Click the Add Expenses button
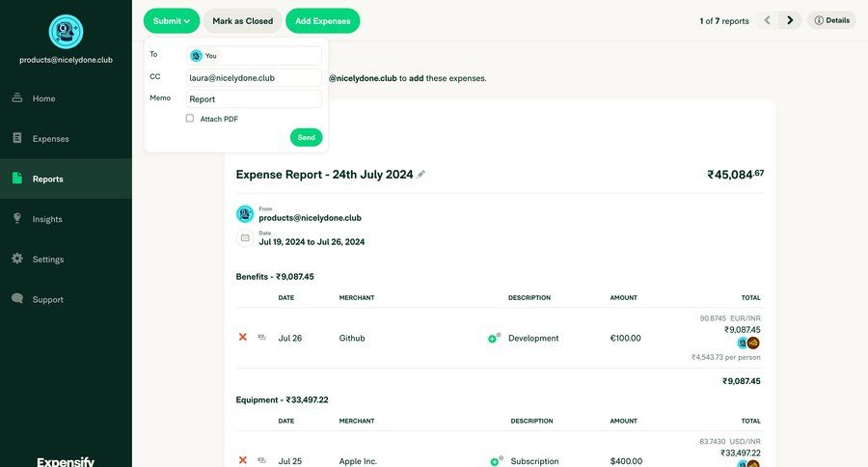Screen dimensions: 868x467 coord(322,20)
